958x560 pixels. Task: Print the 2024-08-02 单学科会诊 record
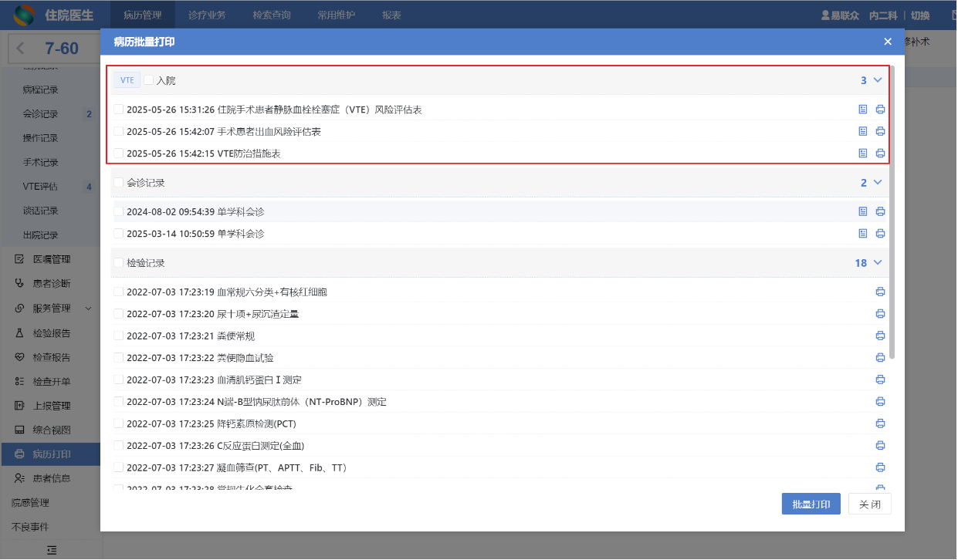tap(880, 211)
